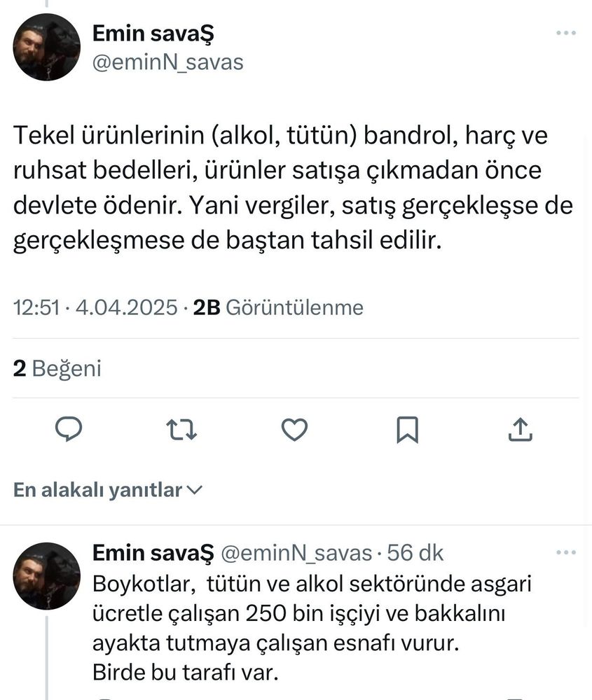Click Emin savaŞ name in reply
Screen dimensions: 592x700
click(x=152, y=553)
